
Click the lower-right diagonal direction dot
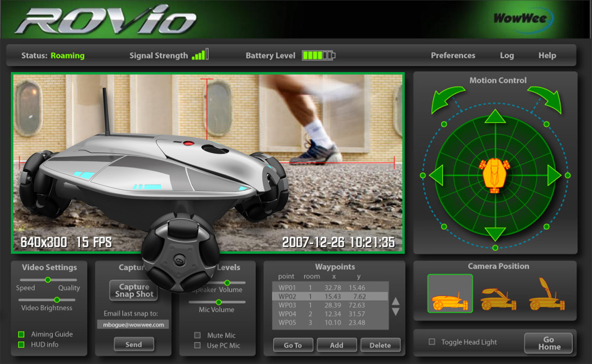(546, 226)
